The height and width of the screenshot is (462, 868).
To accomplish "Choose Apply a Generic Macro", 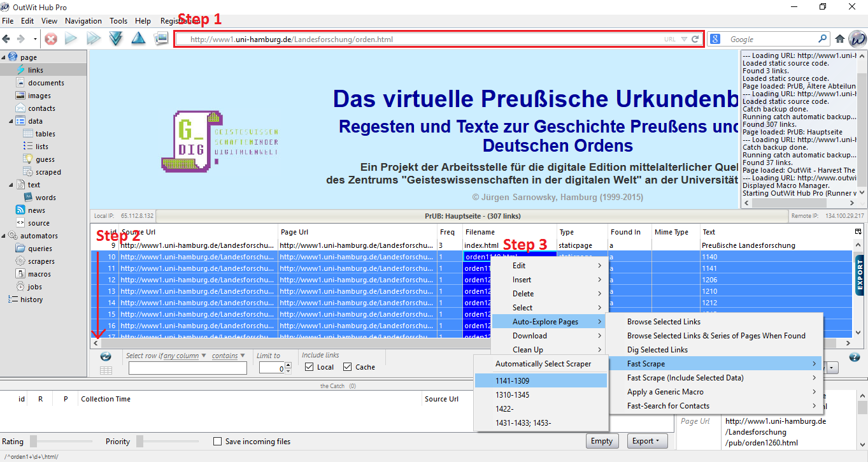I will 714,392.
